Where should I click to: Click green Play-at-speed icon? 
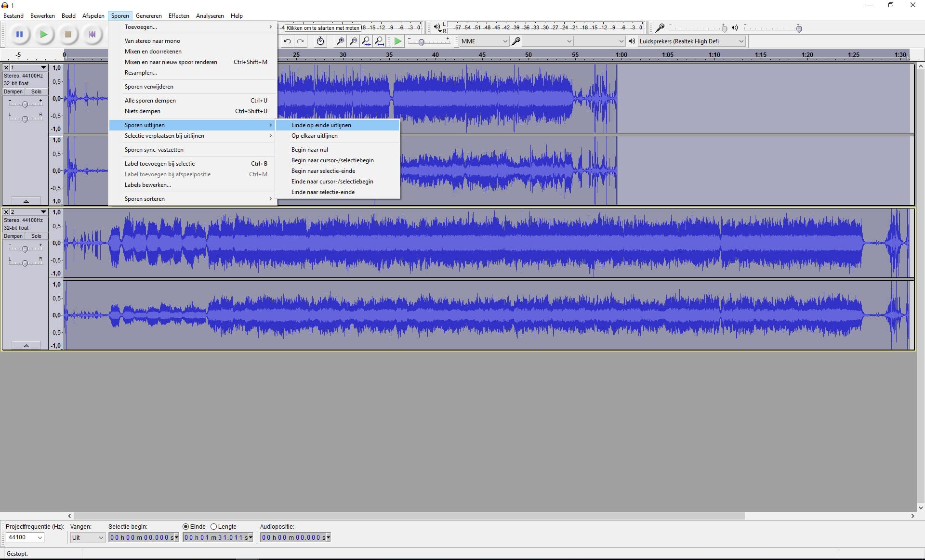tap(397, 41)
